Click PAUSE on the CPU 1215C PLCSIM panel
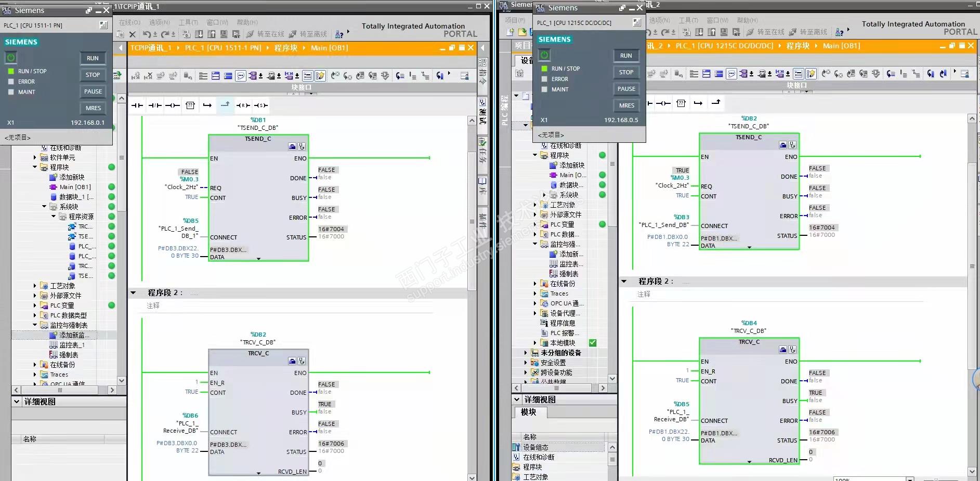 (x=626, y=89)
